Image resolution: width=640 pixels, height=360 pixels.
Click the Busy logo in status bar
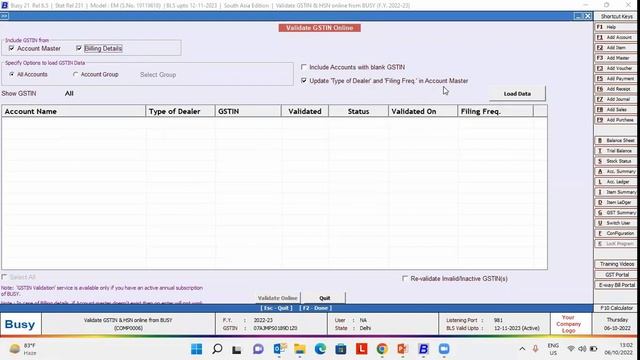[x=20, y=324]
